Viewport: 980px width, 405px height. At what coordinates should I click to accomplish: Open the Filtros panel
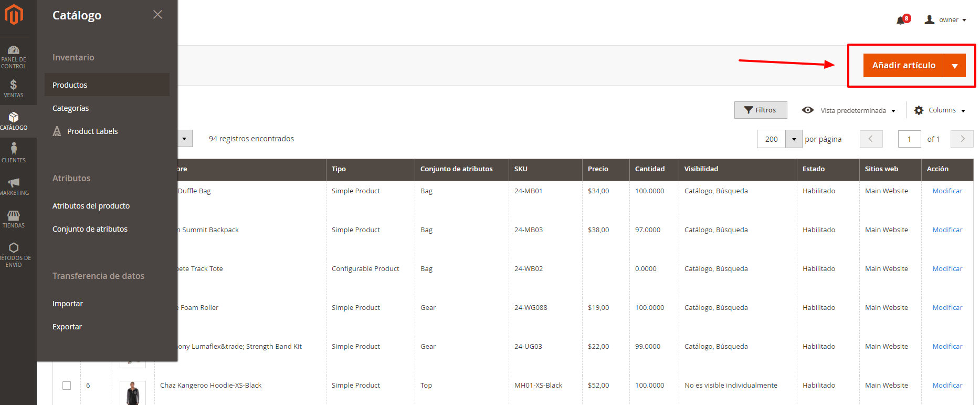coord(761,110)
